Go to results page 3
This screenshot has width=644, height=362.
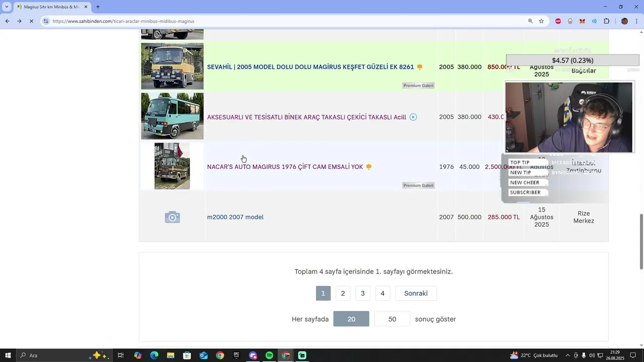363,293
